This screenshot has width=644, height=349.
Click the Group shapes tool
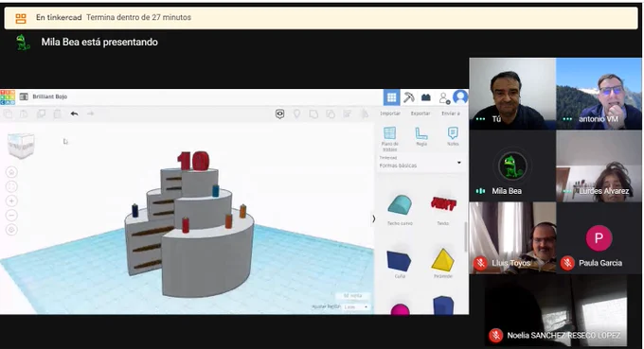313,114
